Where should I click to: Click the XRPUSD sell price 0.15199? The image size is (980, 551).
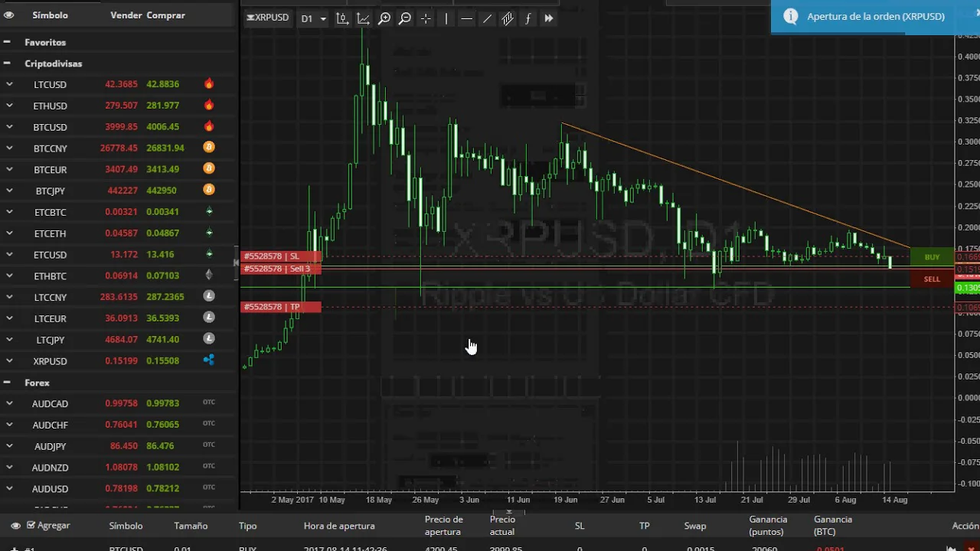[x=122, y=361]
